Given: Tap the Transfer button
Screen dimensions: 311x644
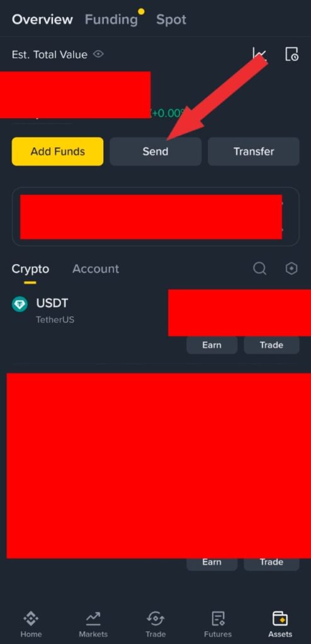Looking at the screenshot, I should pos(254,152).
